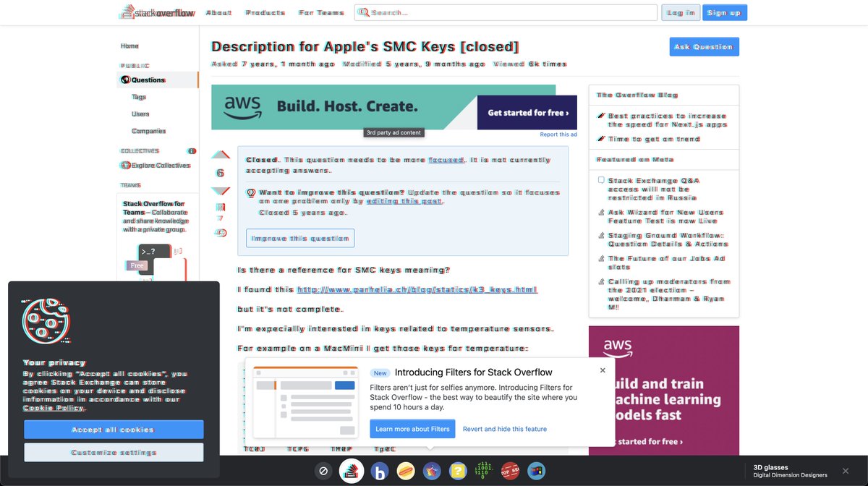Click pencil icon beside 'Time to get on trend'

[x=601, y=139]
